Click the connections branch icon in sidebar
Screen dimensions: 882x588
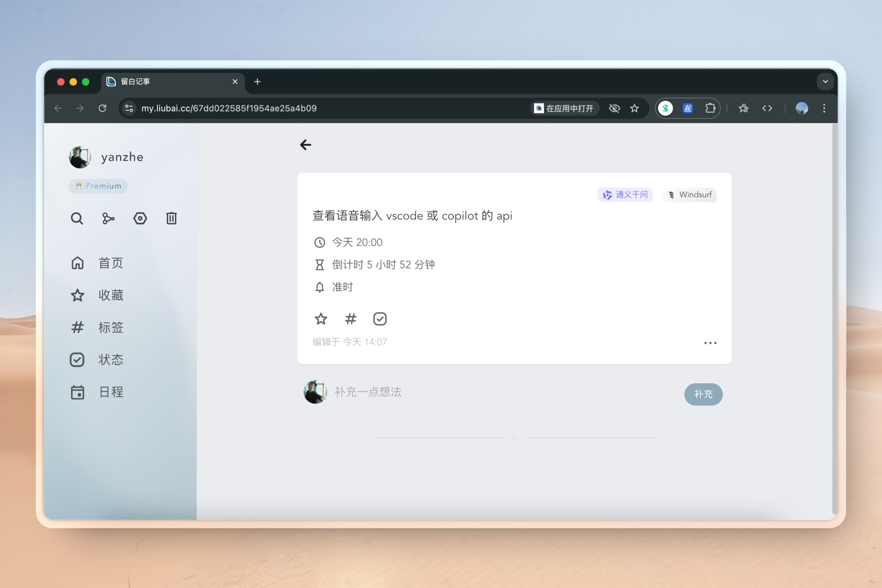108,218
